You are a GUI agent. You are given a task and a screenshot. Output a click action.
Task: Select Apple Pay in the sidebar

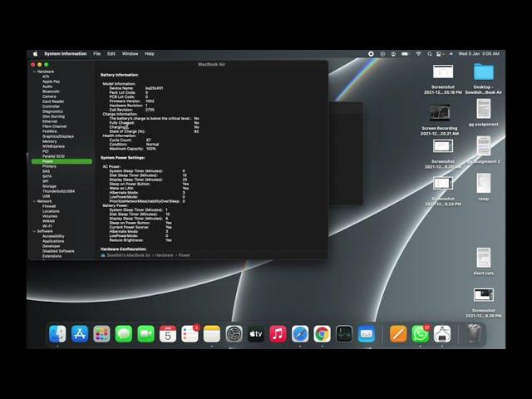(x=51, y=81)
